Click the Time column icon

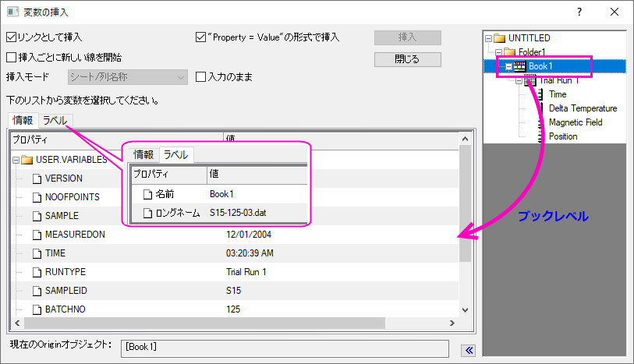pyautogui.click(x=540, y=94)
